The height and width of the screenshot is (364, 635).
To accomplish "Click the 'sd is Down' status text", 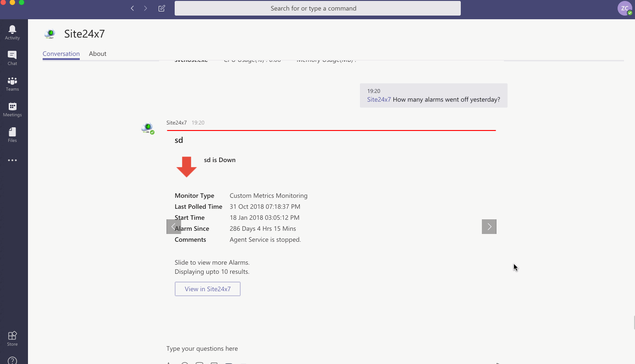I will tap(220, 160).
